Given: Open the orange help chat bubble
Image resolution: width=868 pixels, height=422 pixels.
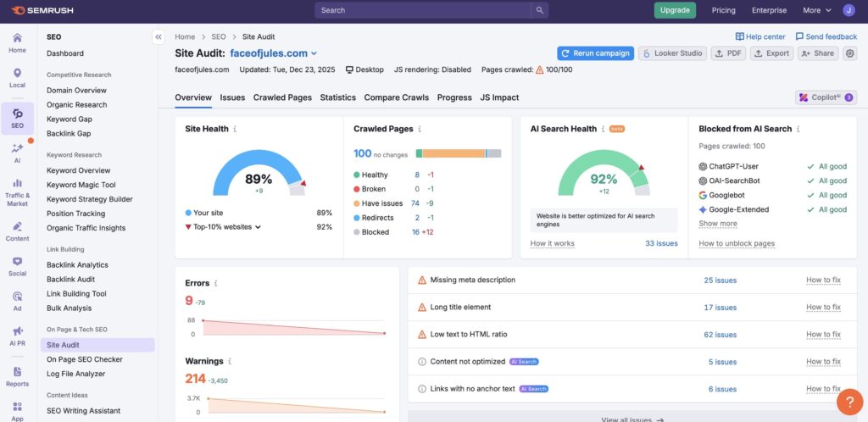Looking at the screenshot, I should [849, 402].
